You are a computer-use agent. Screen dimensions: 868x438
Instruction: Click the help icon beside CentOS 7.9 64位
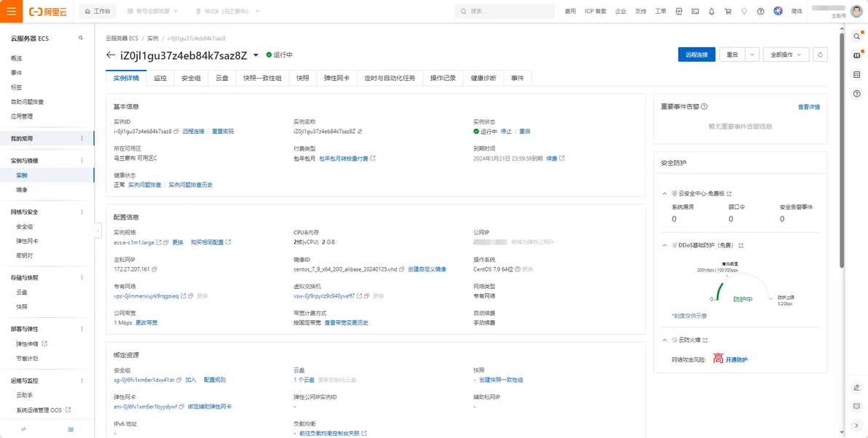pos(518,269)
